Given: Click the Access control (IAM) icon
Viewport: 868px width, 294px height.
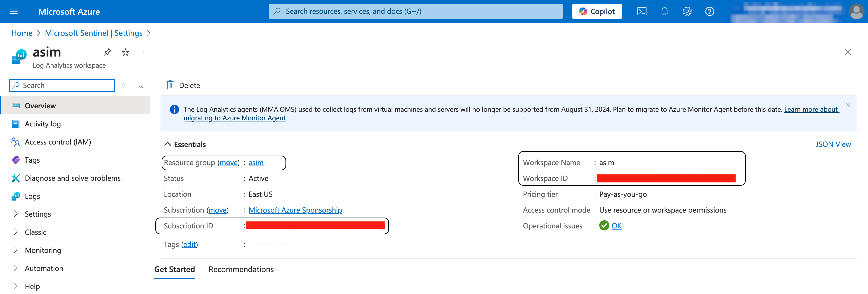Looking at the screenshot, I should (16, 142).
